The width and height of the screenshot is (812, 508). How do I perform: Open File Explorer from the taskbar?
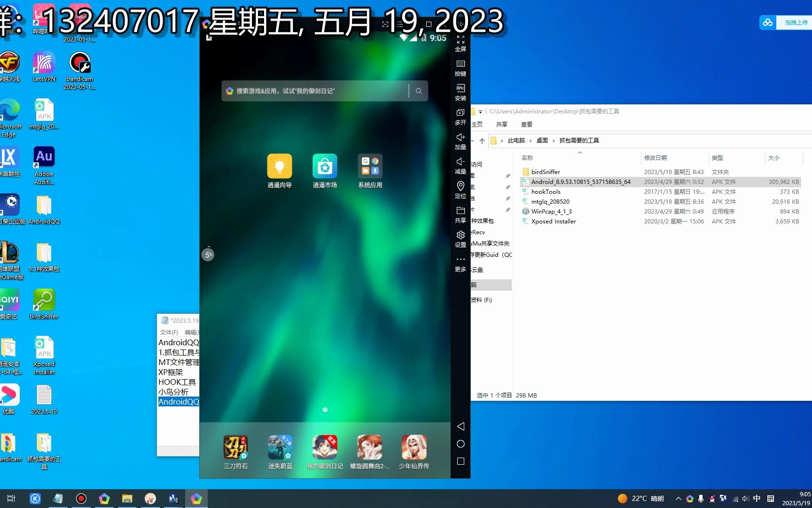pyautogui.click(x=127, y=499)
